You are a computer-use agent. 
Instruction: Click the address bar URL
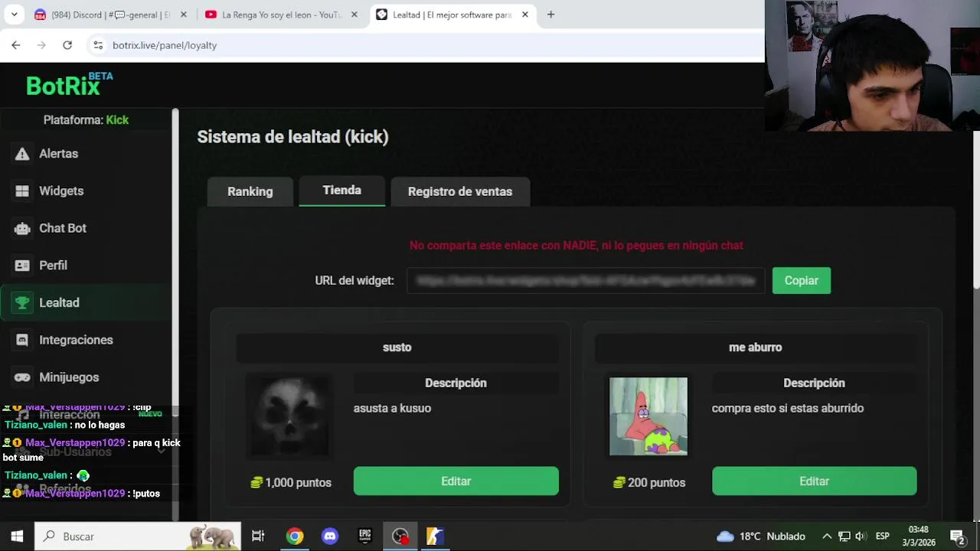[x=165, y=45]
